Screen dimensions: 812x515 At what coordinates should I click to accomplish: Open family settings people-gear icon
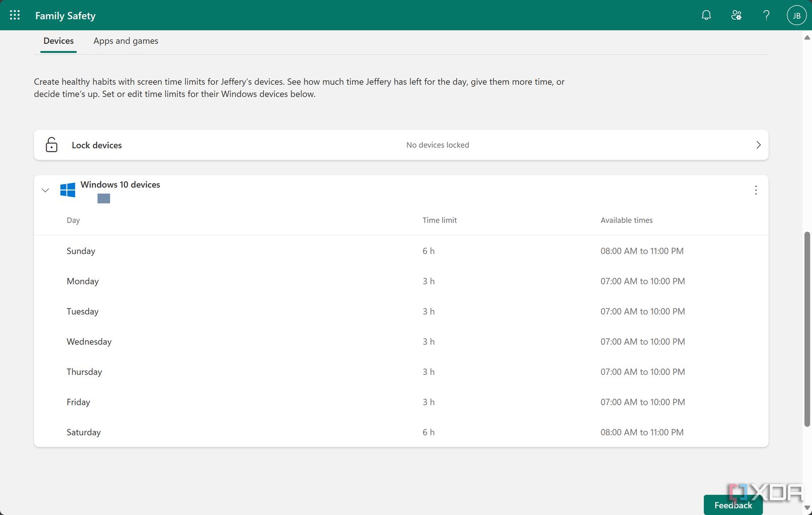[x=736, y=15]
